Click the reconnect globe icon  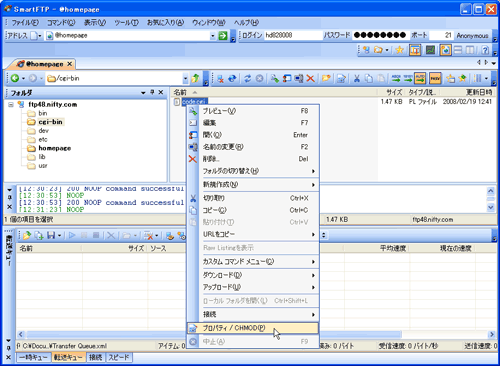tap(232, 79)
